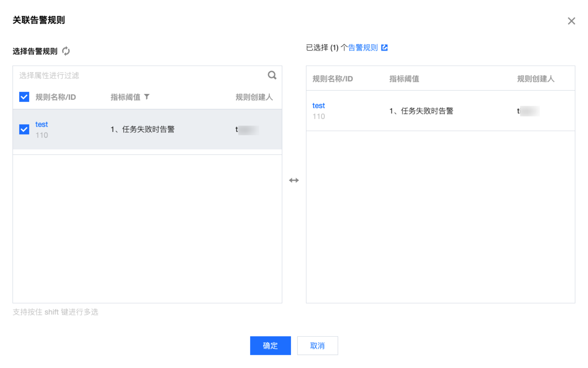The image size is (588, 368).
Task: Open the blue 告警规则 link
Action: [x=363, y=48]
